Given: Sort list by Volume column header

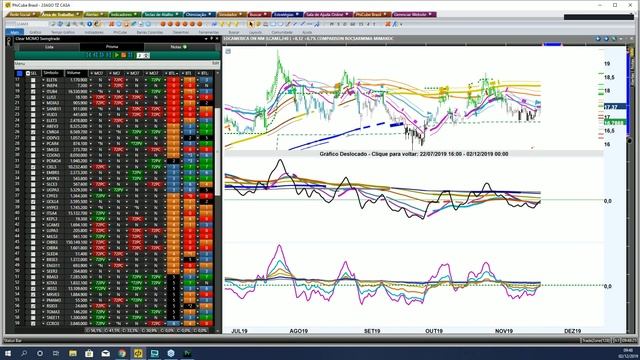Looking at the screenshot, I should pos(77,73).
